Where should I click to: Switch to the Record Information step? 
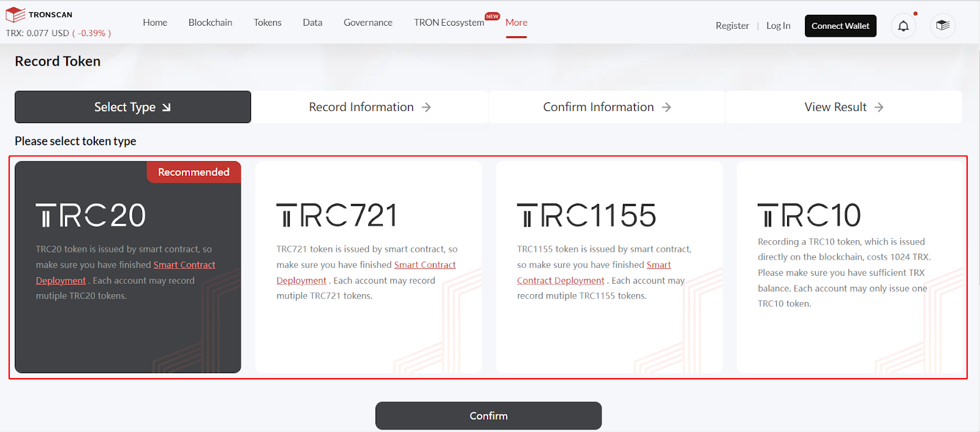click(370, 107)
